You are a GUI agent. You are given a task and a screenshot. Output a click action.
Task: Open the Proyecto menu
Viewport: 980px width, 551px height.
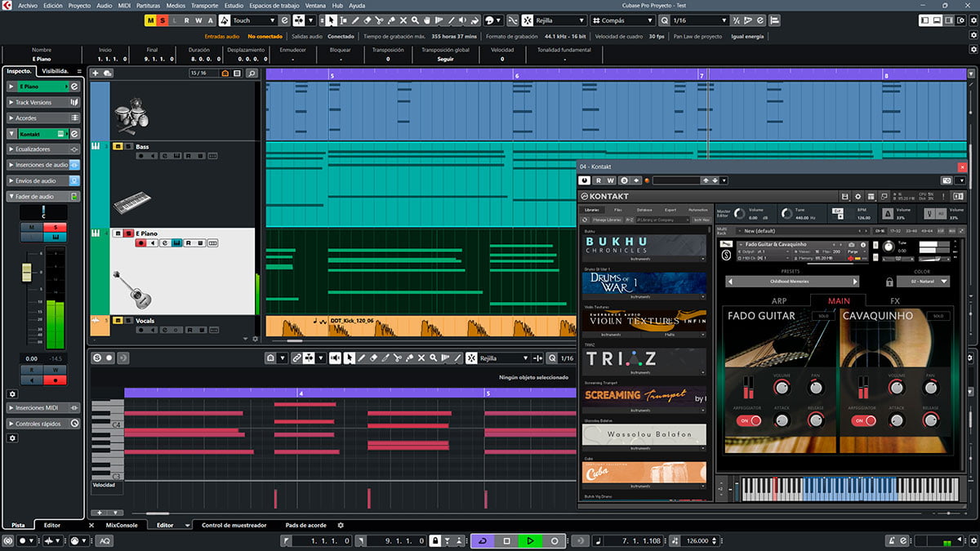tap(79, 5)
